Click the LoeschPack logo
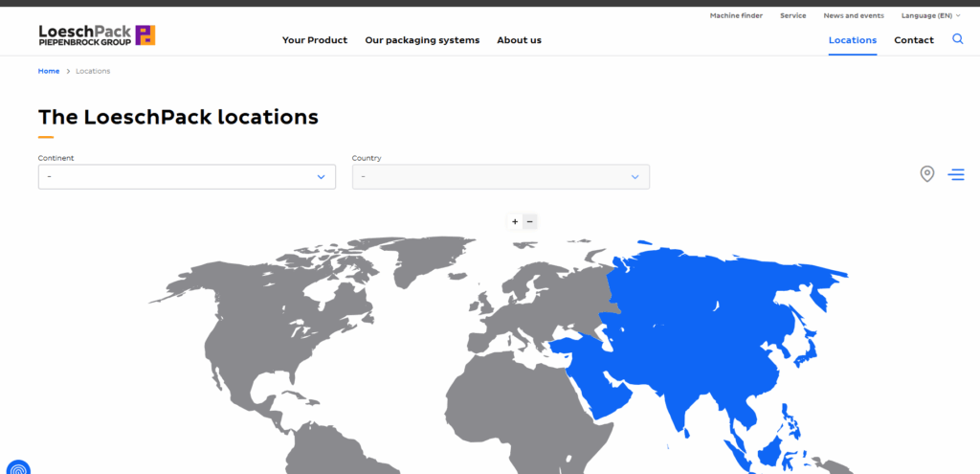The width and height of the screenshot is (980, 474). point(97,35)
